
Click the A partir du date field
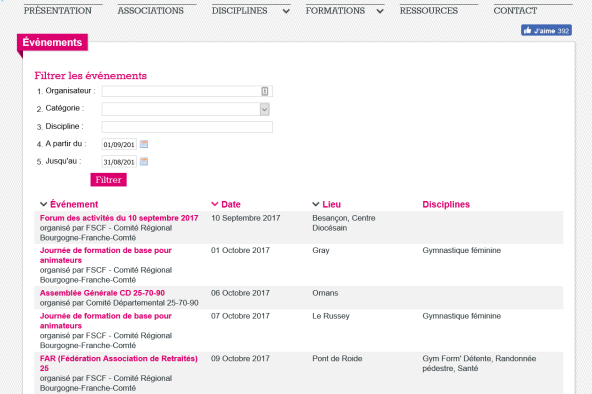(119, 144)
